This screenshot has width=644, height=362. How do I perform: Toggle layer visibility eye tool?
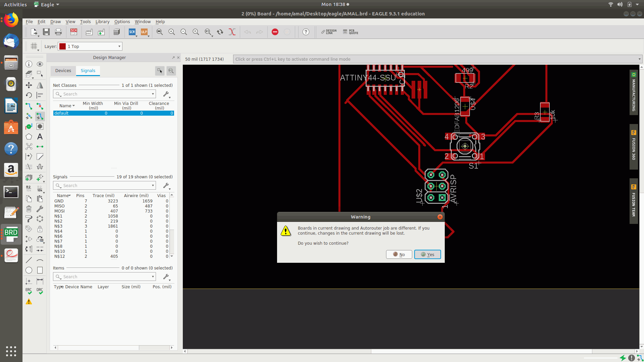(40, 64)
